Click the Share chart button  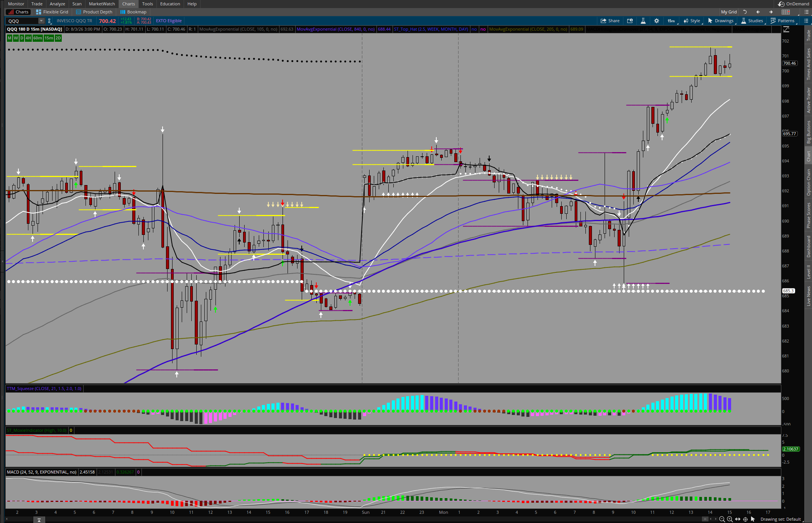[610, 21]
